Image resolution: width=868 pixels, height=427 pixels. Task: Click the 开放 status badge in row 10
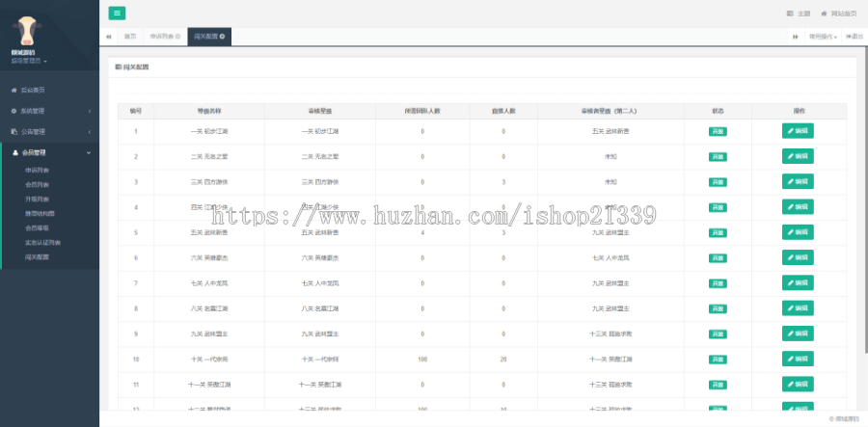click(x=718, y=360)
